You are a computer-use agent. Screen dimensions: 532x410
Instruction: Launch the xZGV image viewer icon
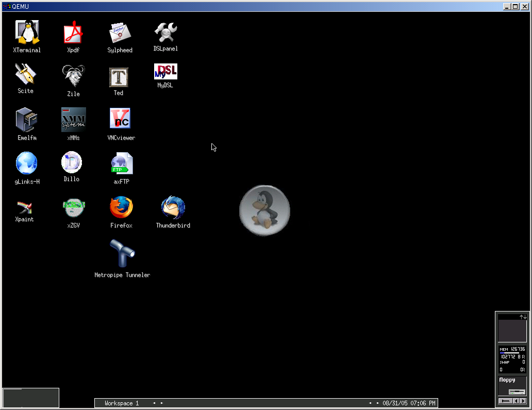(74, 208)
